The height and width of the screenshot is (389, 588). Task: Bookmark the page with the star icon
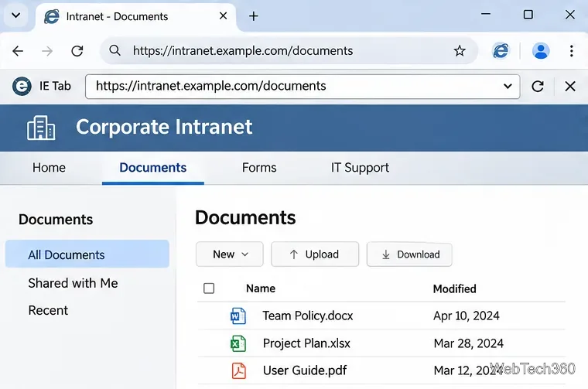click(460, 50)
